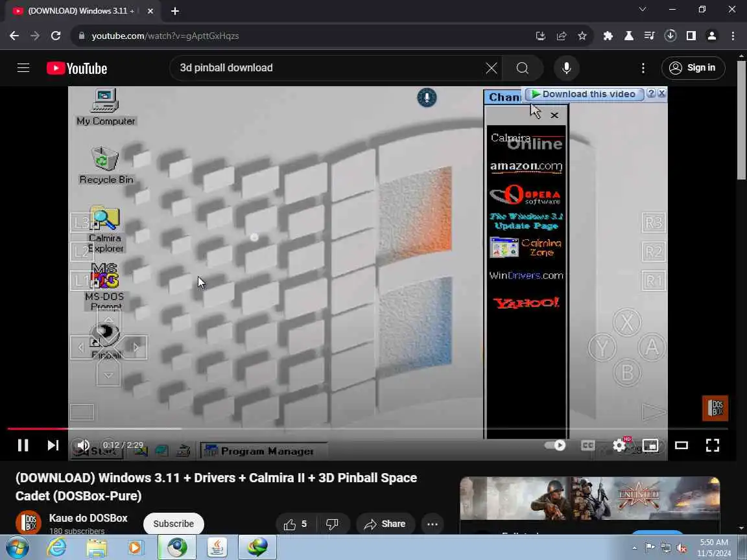Close the Download this video bar

(x=661, y=94)
